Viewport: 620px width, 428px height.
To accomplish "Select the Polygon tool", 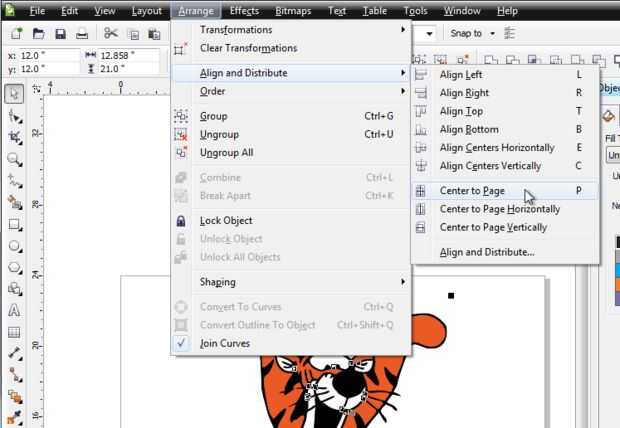I will click(15, 268).
